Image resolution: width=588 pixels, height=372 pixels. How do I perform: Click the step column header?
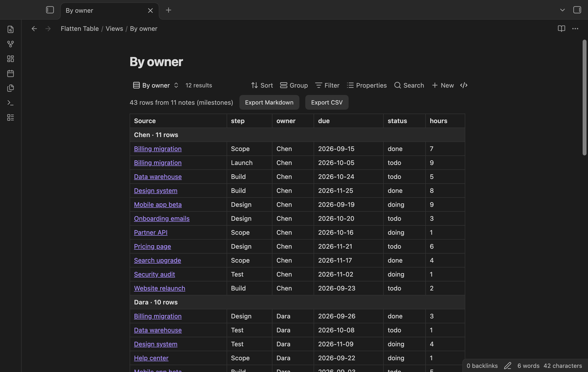coord(249,121)
